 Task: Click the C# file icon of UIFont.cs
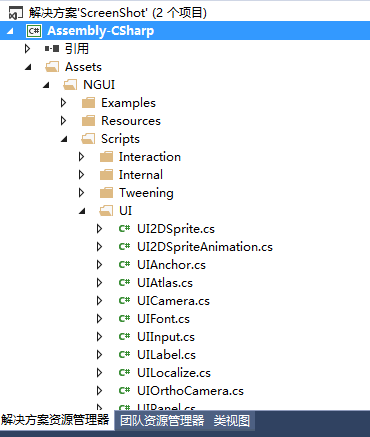pyautogui.click(x=124, y=319)
